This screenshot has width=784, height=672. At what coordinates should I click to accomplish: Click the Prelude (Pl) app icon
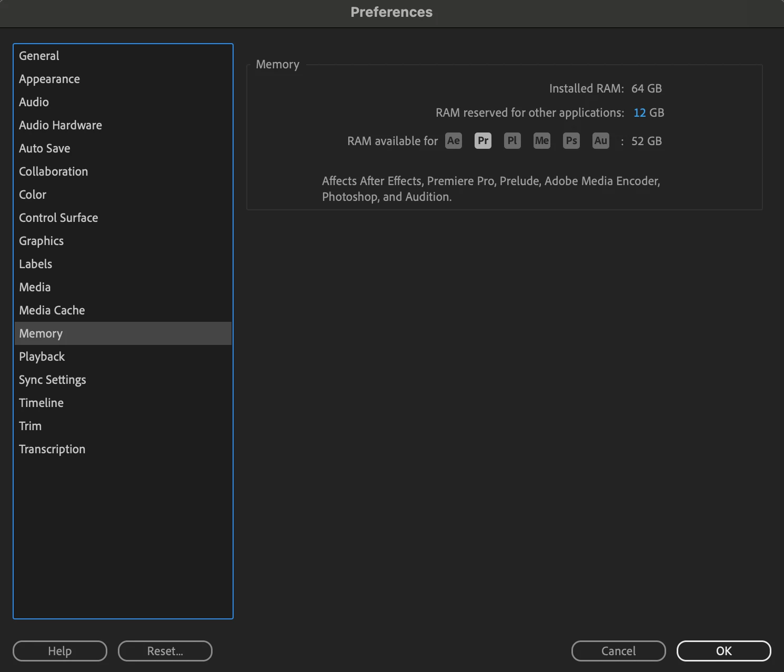coord(512,141)
